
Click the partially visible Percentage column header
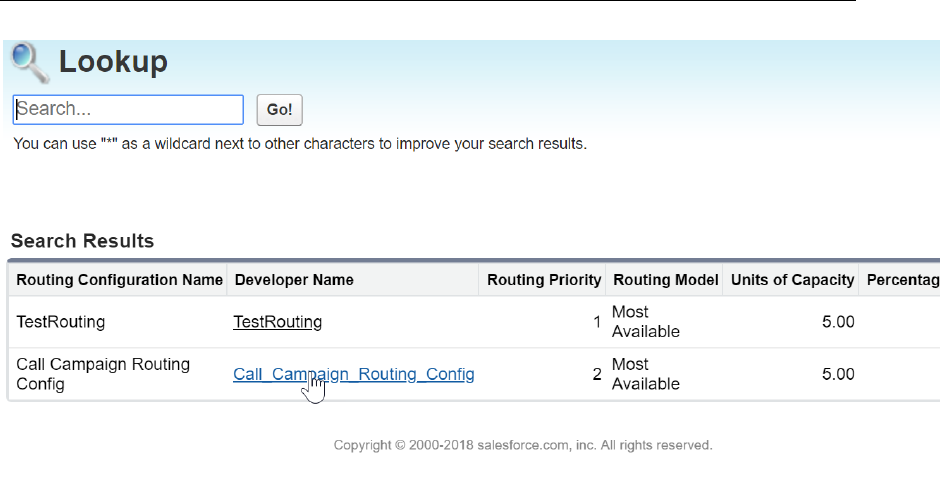coord(902,280)
